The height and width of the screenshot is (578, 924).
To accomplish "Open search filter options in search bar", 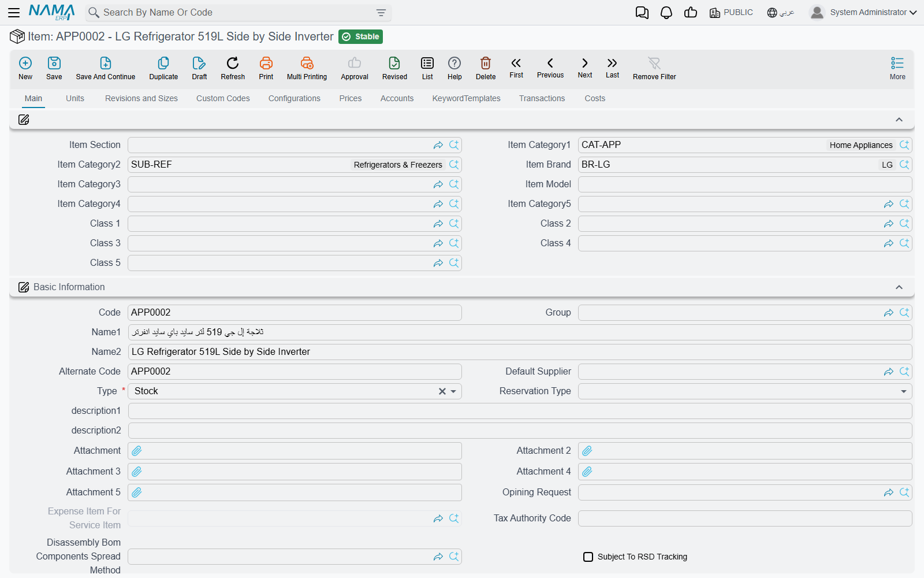I will (381, 13).
